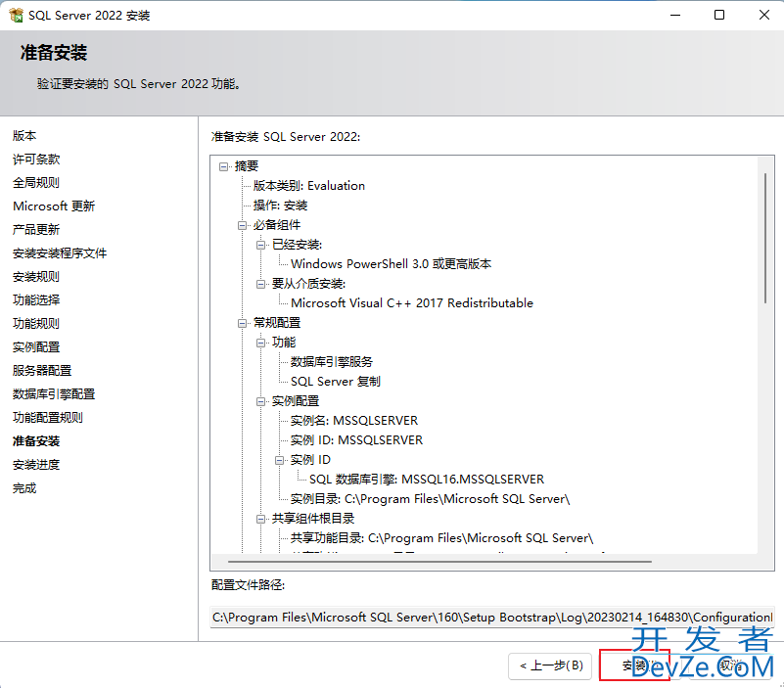Screen dimensions: 784x688
Task: Select 安装安装程序文件 step in sidebar
Action: pyautogui.click(x=60, y=253)
